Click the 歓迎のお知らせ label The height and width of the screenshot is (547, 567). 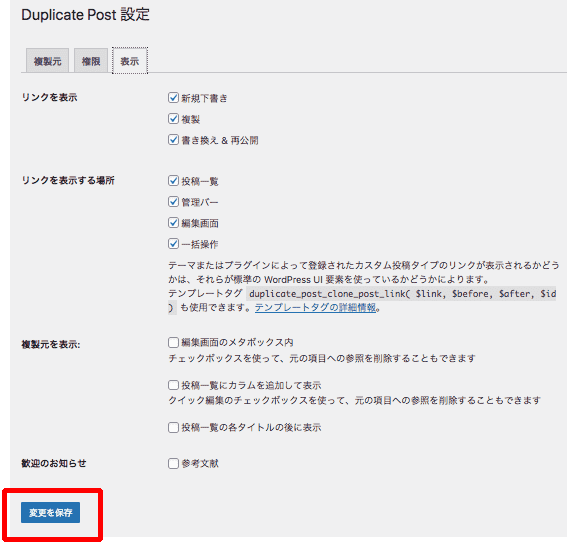(54, 463)
